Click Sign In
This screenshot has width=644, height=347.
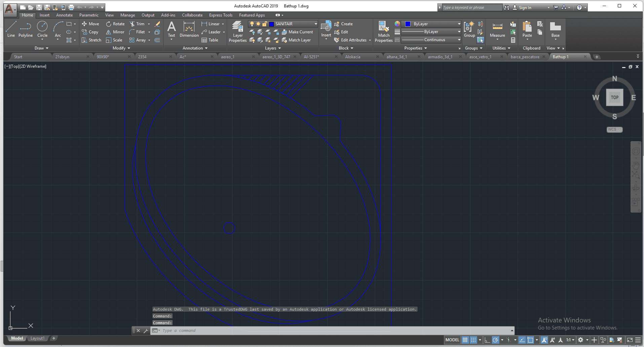525,7
